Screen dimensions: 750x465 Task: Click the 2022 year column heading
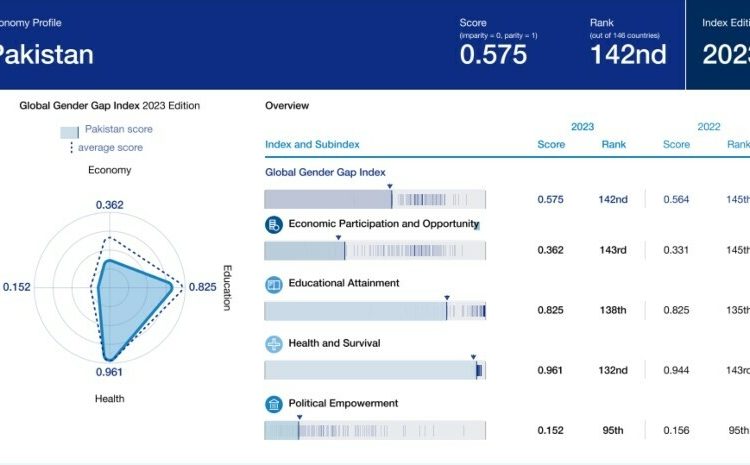coord(709,127)
